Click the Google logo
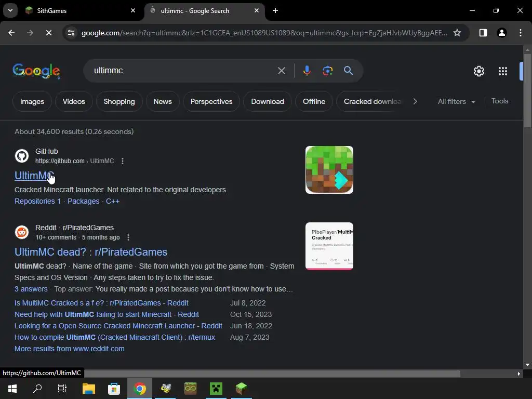 click(36, 71)
